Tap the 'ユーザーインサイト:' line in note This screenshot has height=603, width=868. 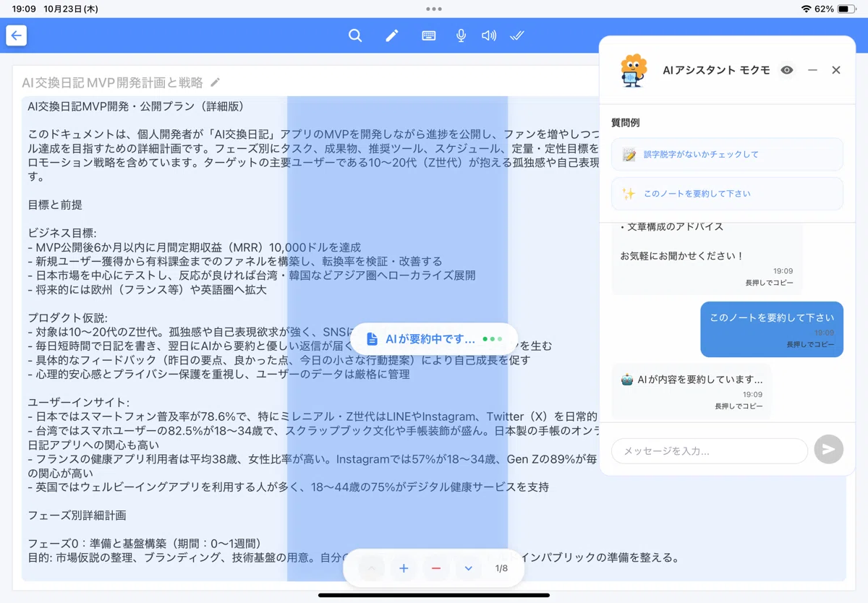(x=79, y=403)
